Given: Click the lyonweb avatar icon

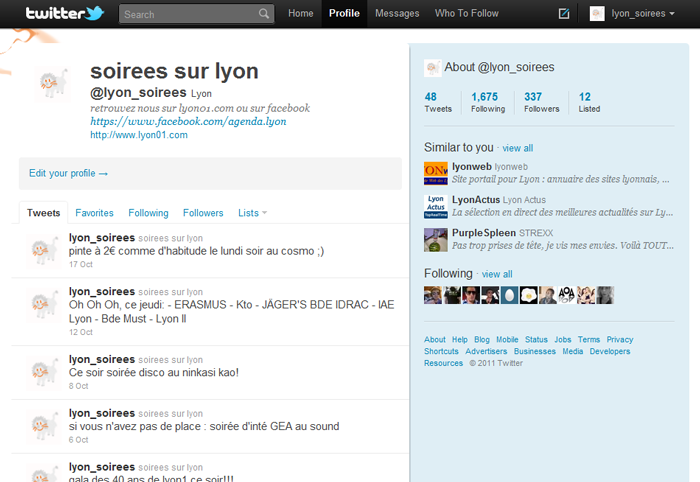Looking at the screenshot, I should pos(435,172).
